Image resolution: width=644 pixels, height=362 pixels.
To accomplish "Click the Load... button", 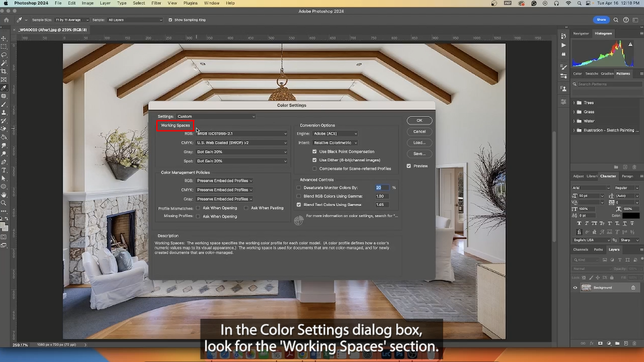I will tap(419, 142).
